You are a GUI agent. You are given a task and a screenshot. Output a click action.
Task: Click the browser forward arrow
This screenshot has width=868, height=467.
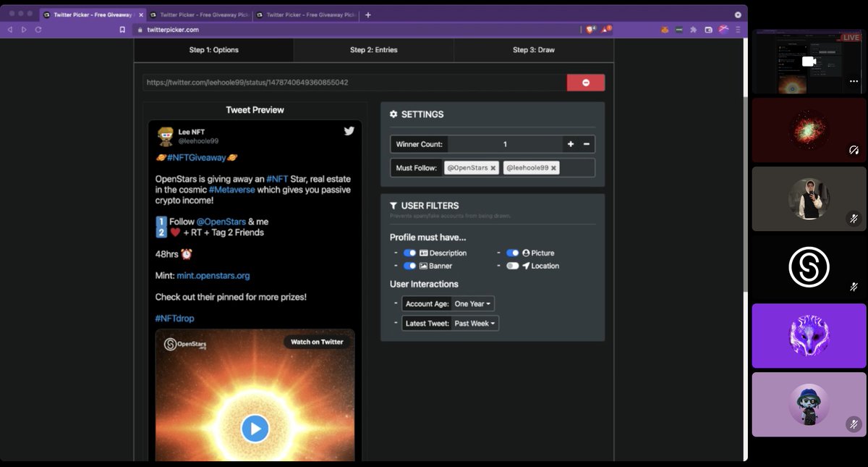point(24,30)
